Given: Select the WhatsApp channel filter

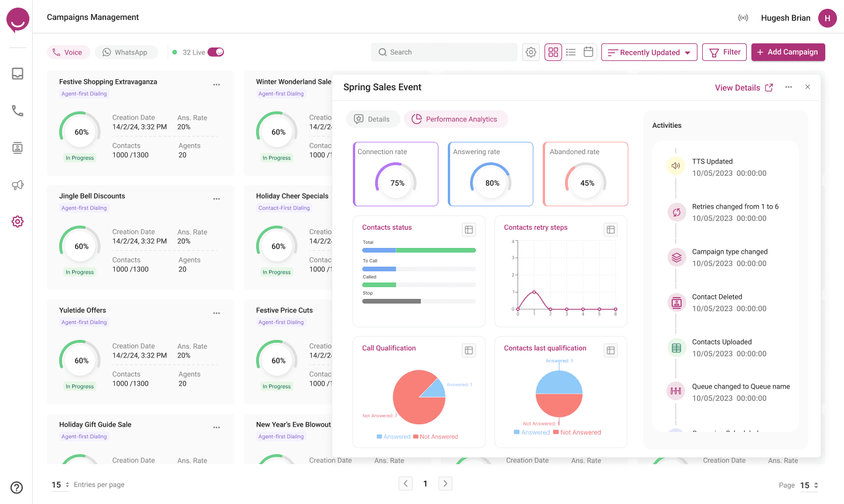Looking at the screenshot, I should 126,52.
